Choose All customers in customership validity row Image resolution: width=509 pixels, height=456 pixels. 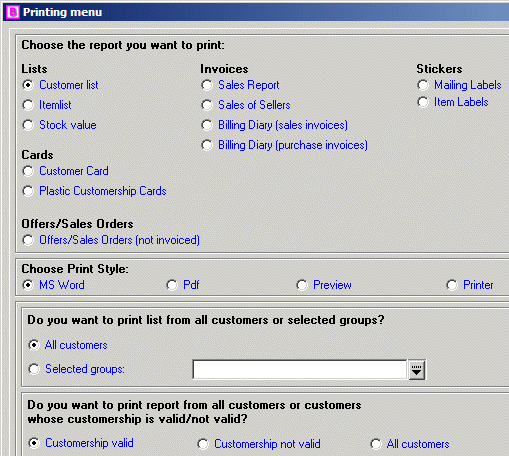coord(376,444)
